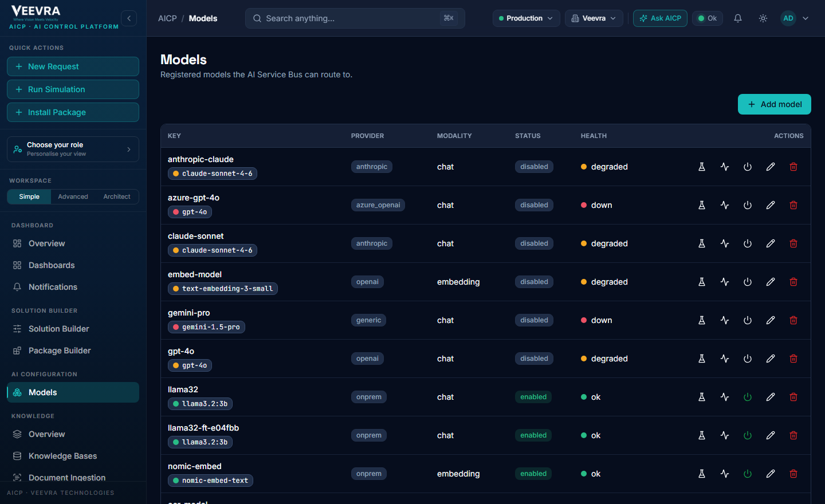Expand the AD user account menu

pyautogui.click(x=806, y=18)
